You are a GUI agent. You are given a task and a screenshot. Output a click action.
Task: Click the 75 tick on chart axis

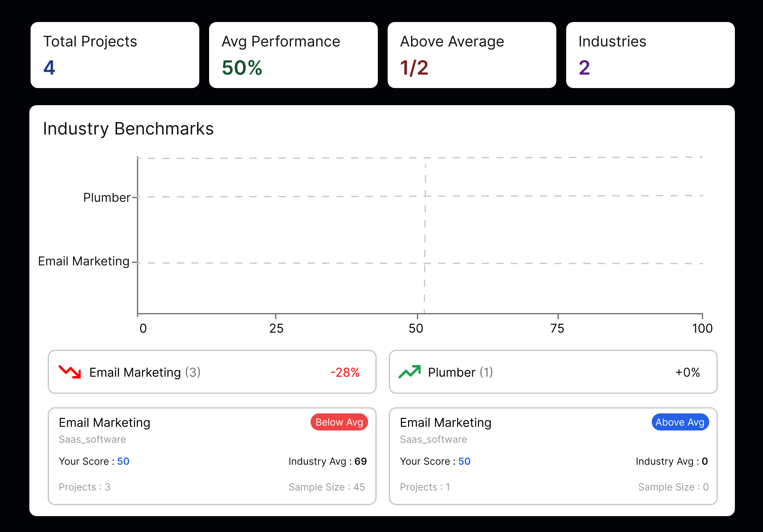click(557, 328)
